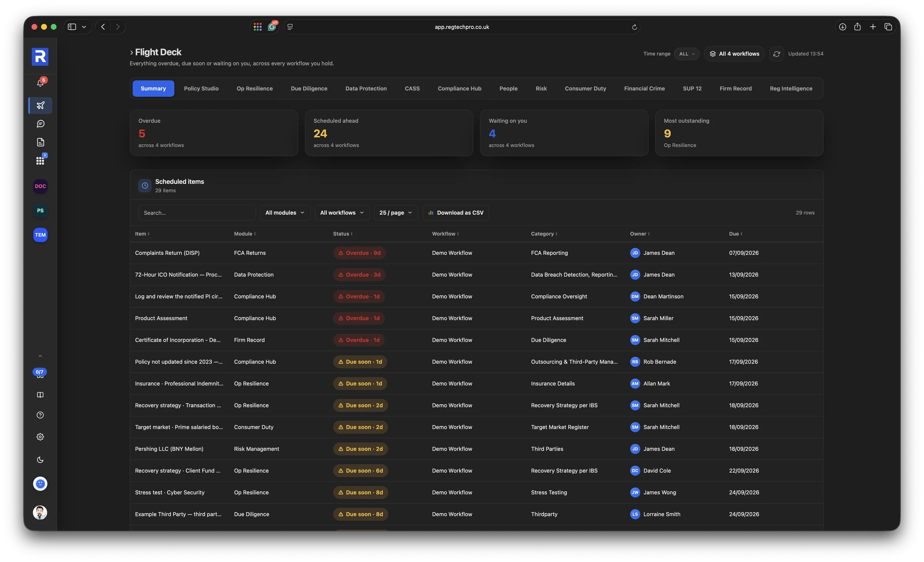Click the PS workspace badge
The image size is (924, 562).
click(40, 210)
